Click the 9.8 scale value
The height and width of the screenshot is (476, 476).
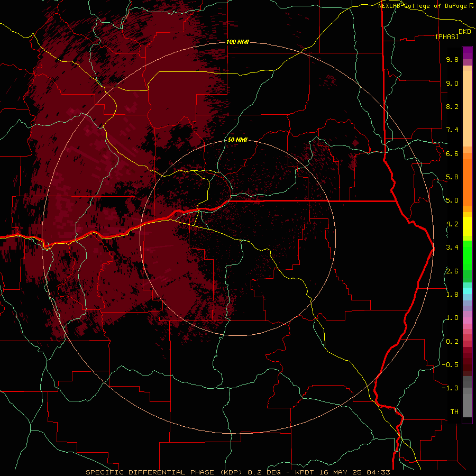(x=452, y=60)
